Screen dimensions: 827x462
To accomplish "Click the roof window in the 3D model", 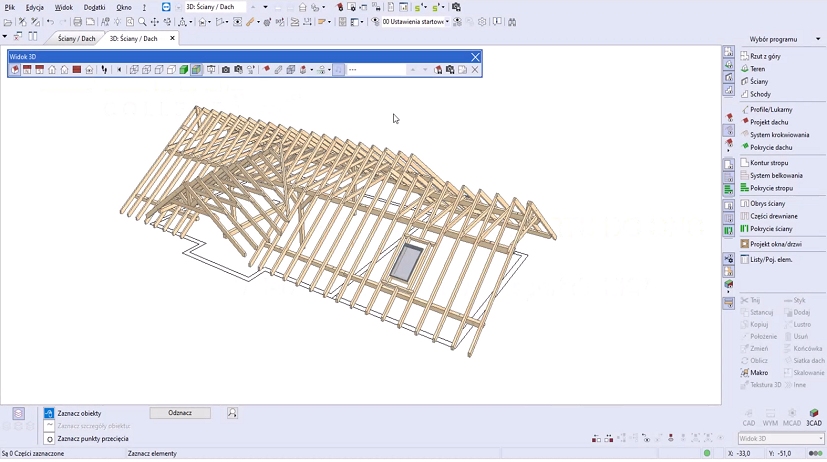I will tap(406, 261).
